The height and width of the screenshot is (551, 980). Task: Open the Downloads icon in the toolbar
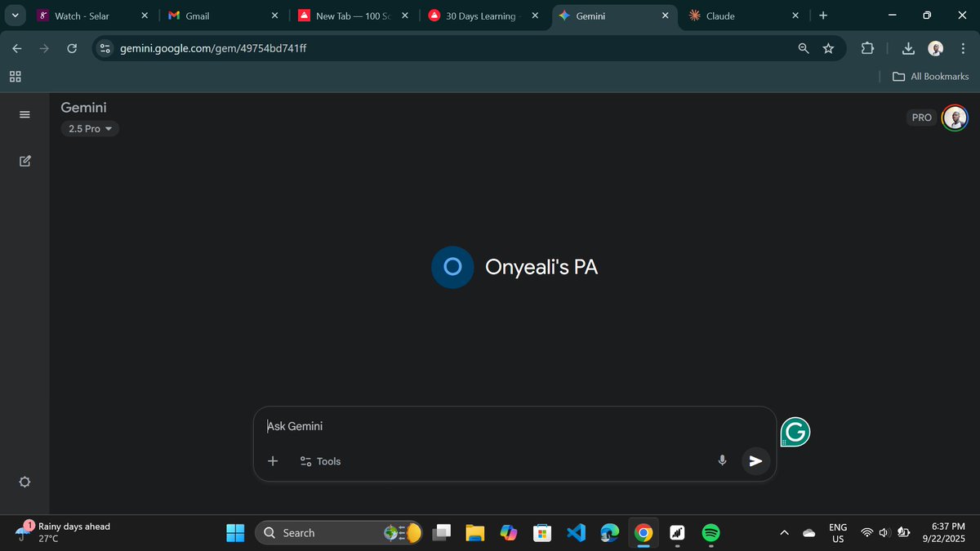point(908,48)
